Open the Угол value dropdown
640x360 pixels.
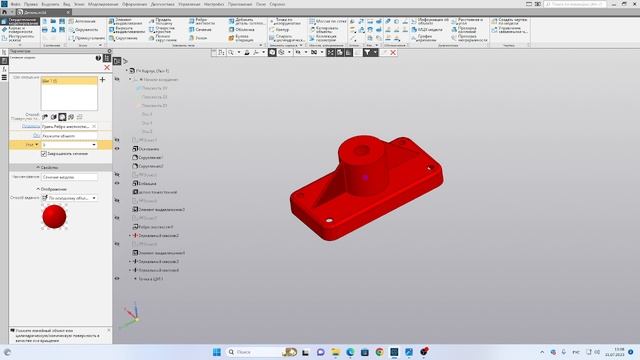point(94,145)
